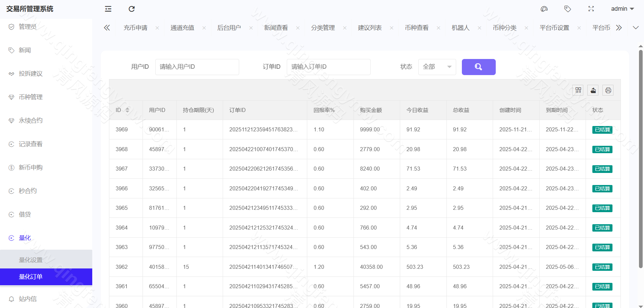
Task: Collapse the sidebar with the menu toggle icon
Action: click(x=108, y=9)
